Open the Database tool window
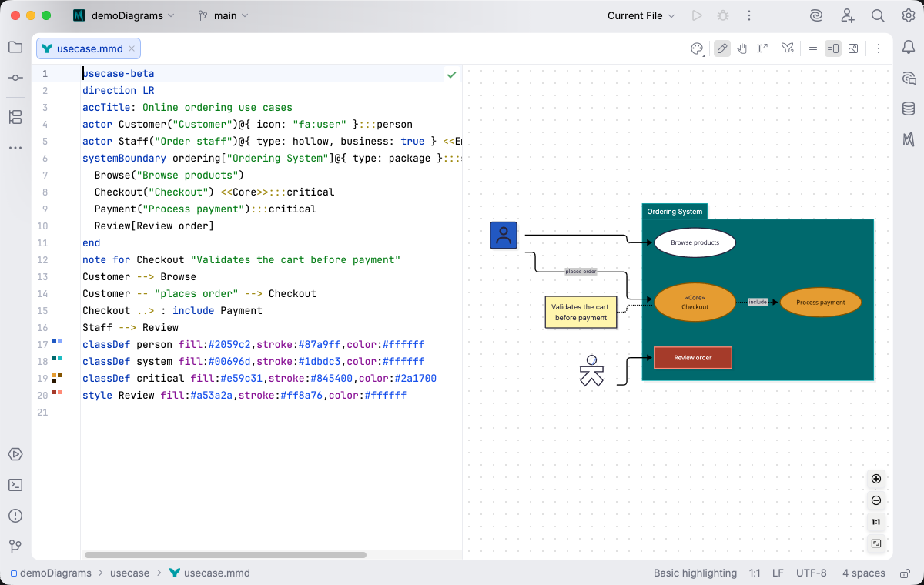 pos(909,109)
